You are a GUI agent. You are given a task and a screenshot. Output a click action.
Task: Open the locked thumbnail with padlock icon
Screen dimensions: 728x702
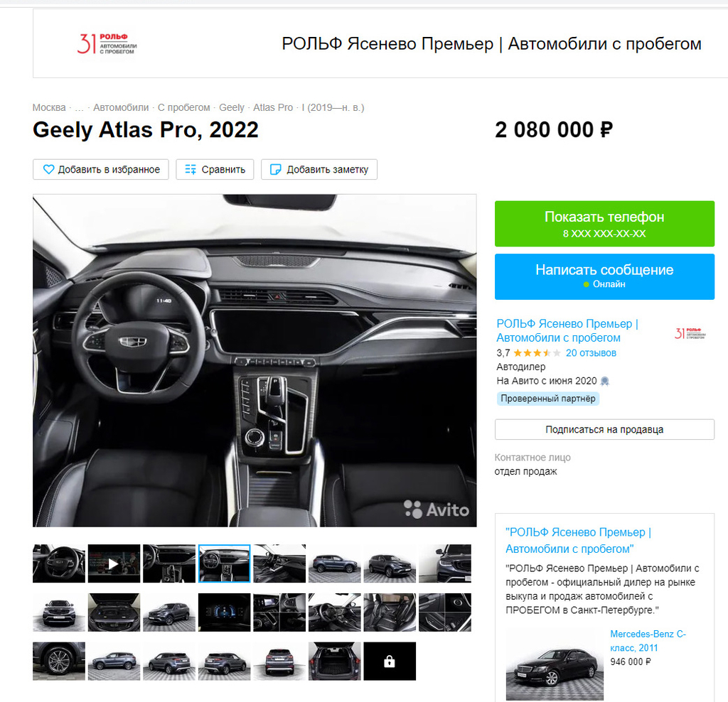point(390,661)
